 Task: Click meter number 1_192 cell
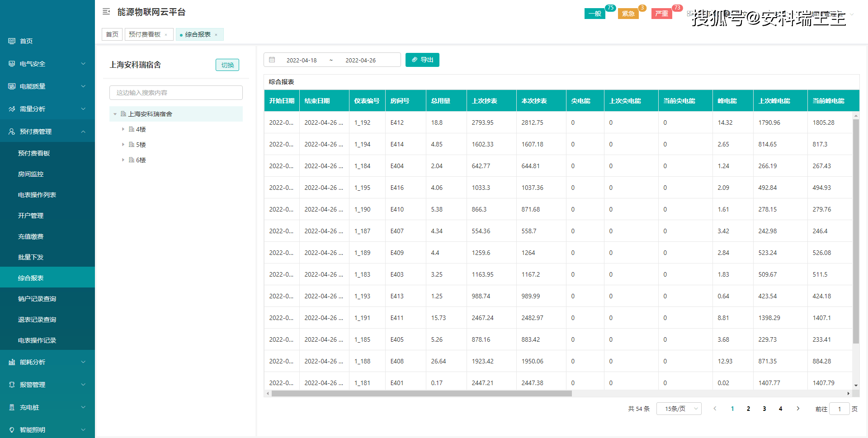tap(367, 122)
